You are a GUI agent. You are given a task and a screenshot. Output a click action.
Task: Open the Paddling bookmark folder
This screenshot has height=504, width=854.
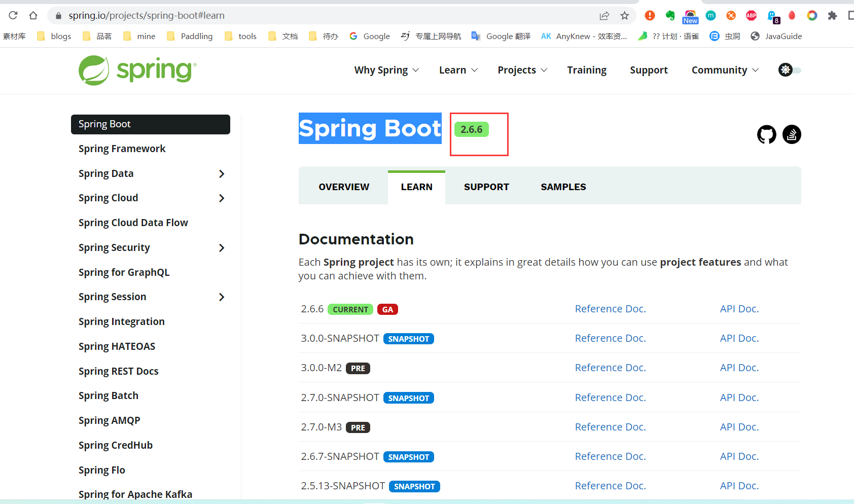190,36
